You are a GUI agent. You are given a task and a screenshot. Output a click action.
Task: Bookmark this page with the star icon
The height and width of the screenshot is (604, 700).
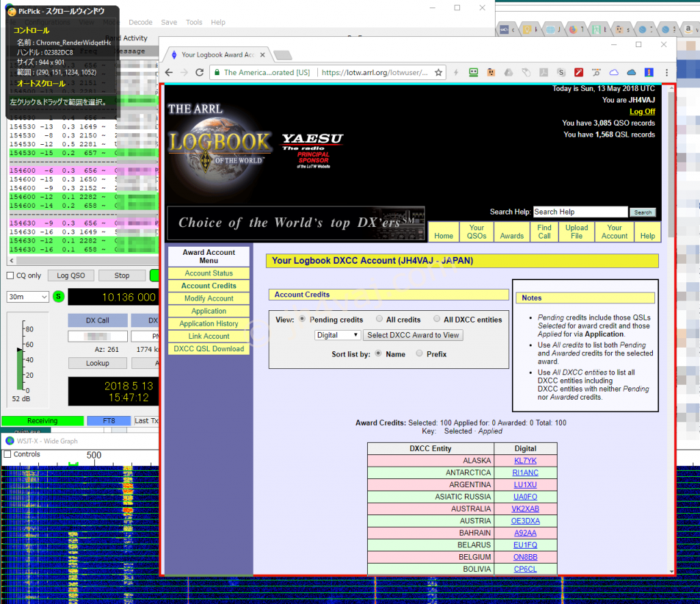[x=438, y=72]
